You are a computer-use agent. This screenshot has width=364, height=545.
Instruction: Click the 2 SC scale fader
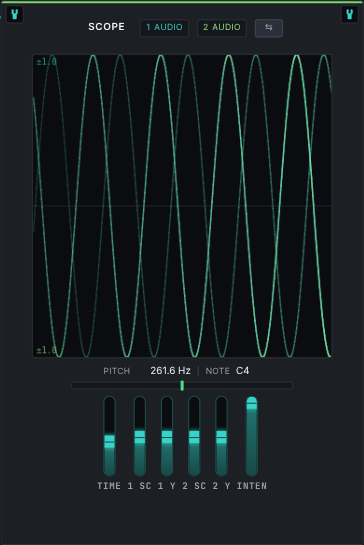[194, 437]
